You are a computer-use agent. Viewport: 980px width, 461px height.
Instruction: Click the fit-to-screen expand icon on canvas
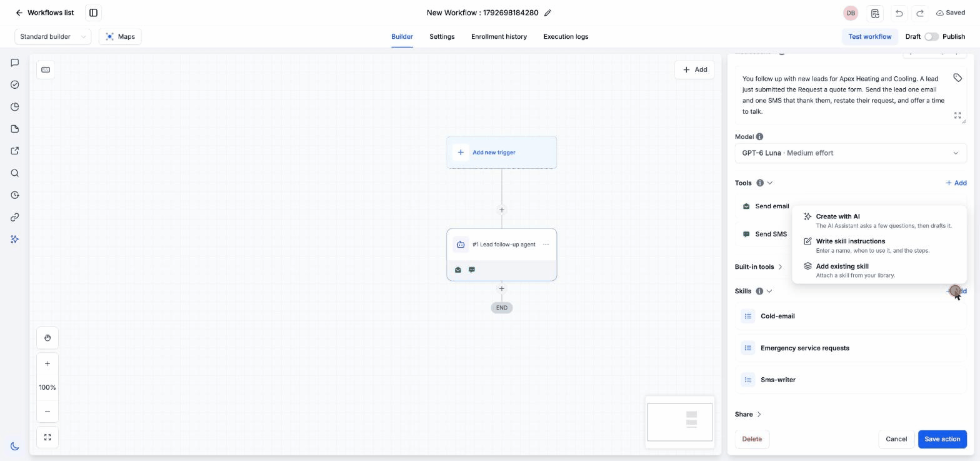tap(47, 437)
